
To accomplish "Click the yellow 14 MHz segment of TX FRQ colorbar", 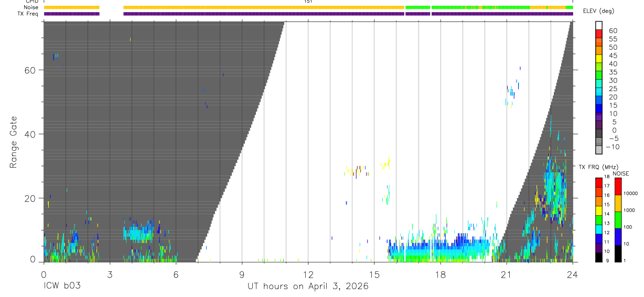I will (599, 211).
